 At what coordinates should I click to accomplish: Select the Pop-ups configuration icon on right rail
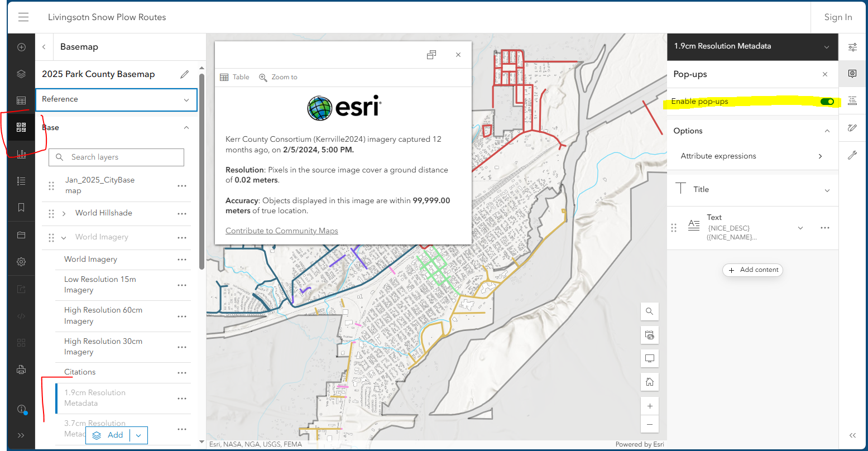[852, 73]
